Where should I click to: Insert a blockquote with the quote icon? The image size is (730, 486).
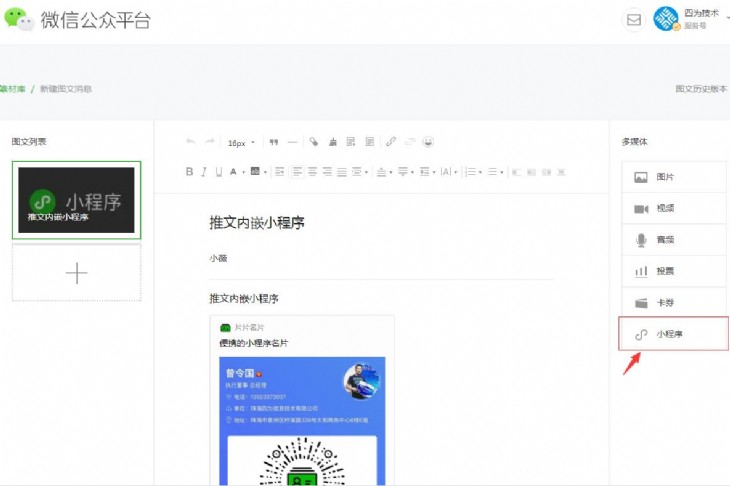[x=274, y=142]
